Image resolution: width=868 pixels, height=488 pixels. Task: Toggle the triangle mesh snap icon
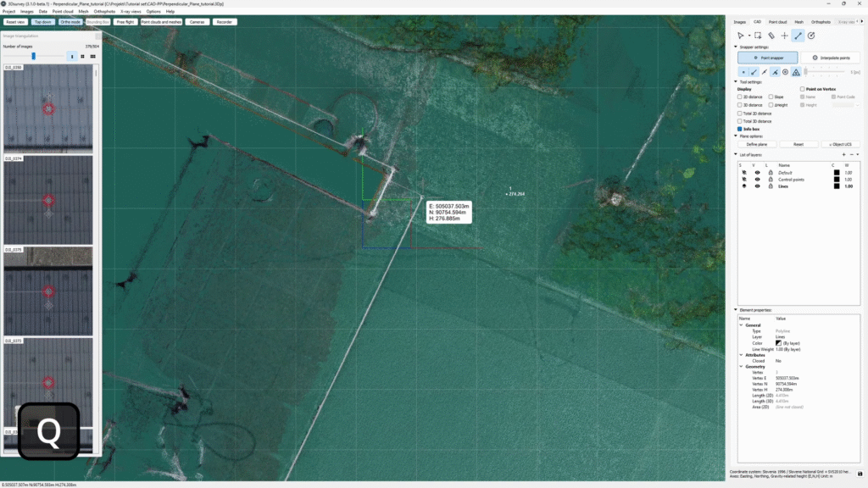(796, 72)
